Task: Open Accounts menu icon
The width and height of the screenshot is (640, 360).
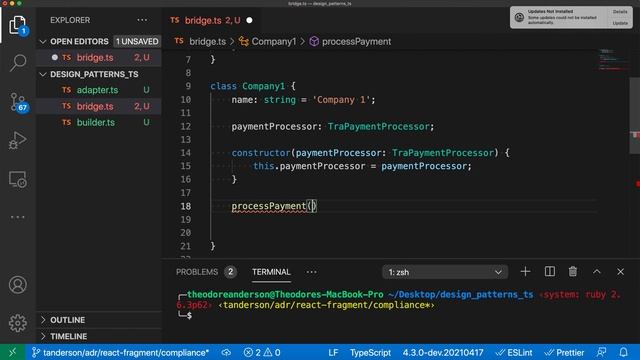Action: coord(18,285)
